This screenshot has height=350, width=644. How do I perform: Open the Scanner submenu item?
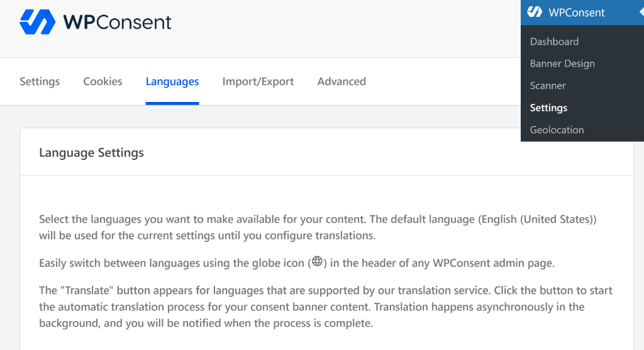click(x=548, y=86)
